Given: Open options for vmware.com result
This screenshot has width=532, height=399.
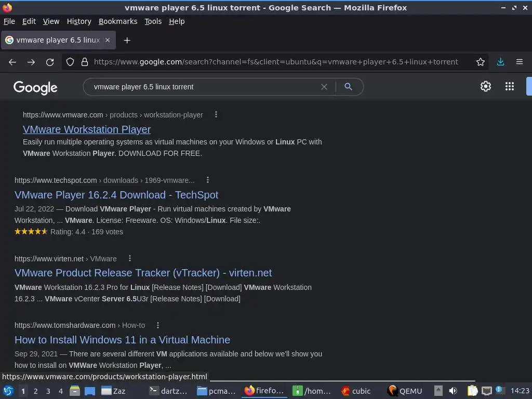Looking at the screenshot, I should click(216, 115).
